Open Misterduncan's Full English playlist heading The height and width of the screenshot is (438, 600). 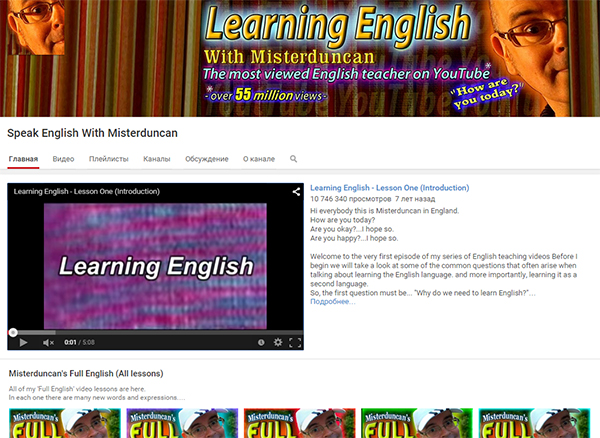85,374
